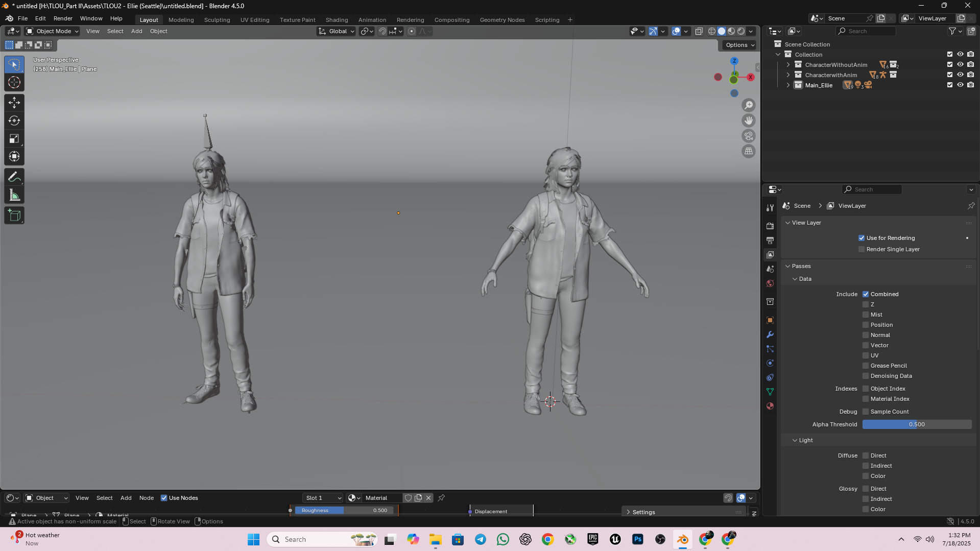Screen dimensions: 980x551
Task: Collapse the Passes panel
Action: click(788, 266)
